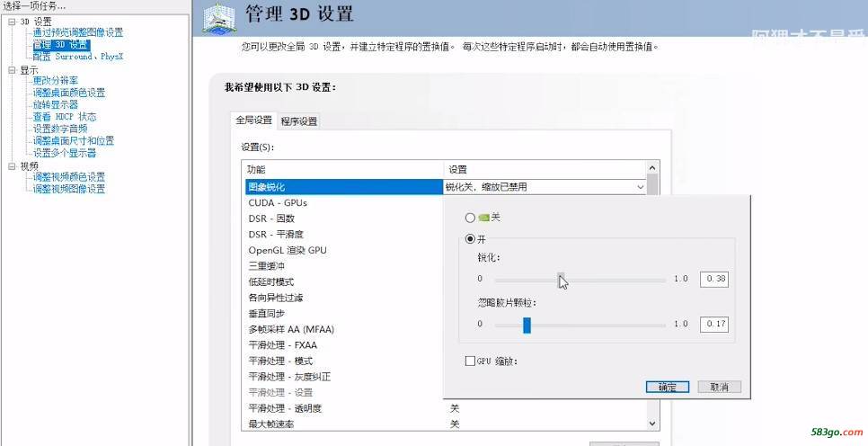Select the 各向异性过滤 row

343,298
